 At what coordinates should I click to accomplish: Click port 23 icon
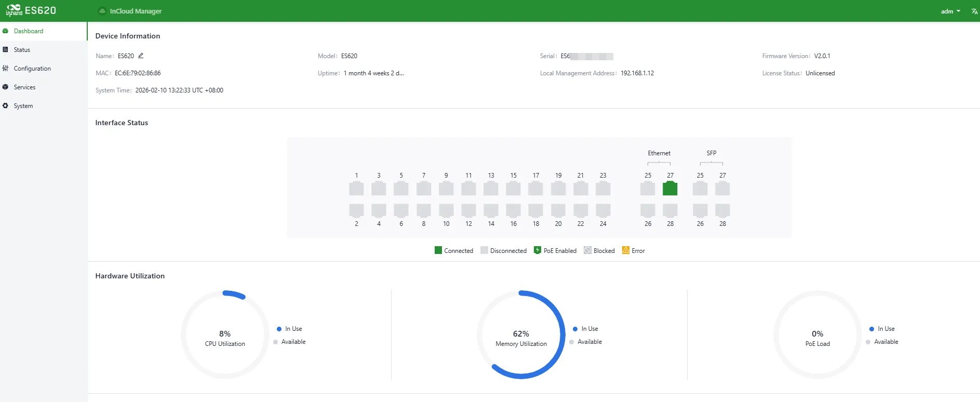coord(603,188)
